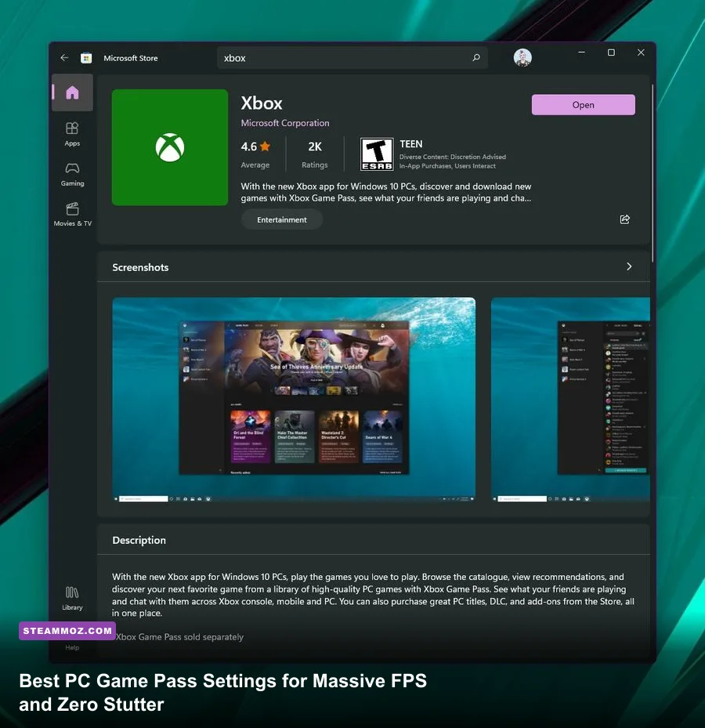Click the Microsoft Store logo icon

(86, 58)
